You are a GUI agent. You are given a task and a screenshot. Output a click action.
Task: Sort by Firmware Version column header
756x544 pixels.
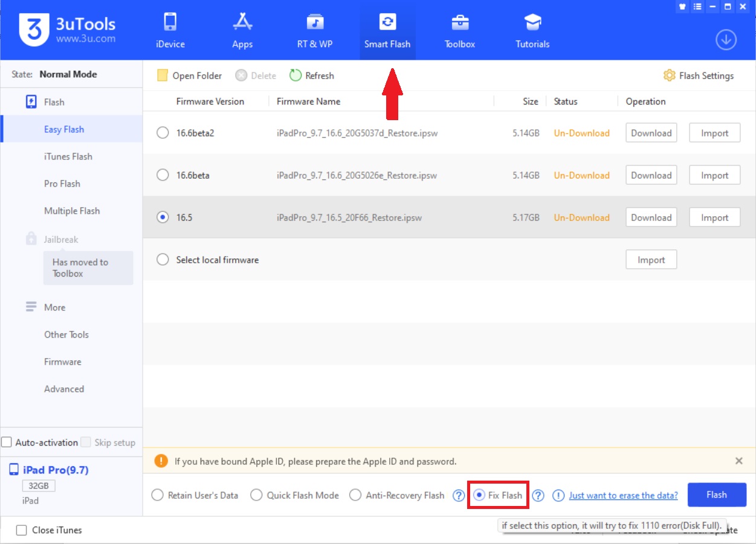click(210, 101)
